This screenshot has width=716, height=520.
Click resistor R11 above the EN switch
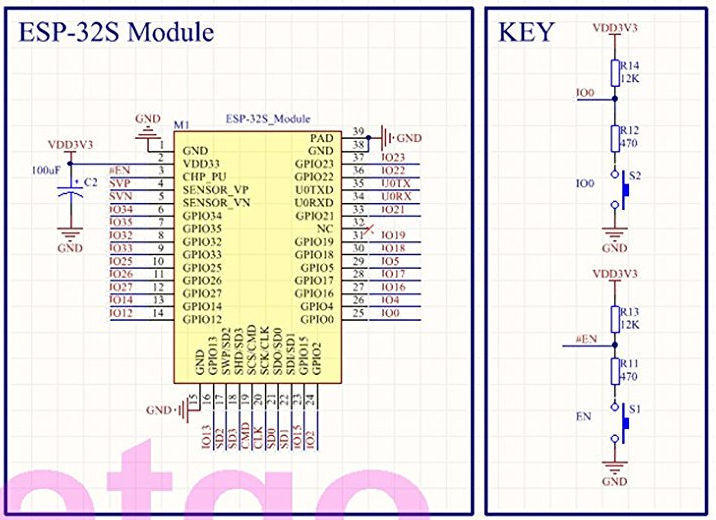pos(616,372)
